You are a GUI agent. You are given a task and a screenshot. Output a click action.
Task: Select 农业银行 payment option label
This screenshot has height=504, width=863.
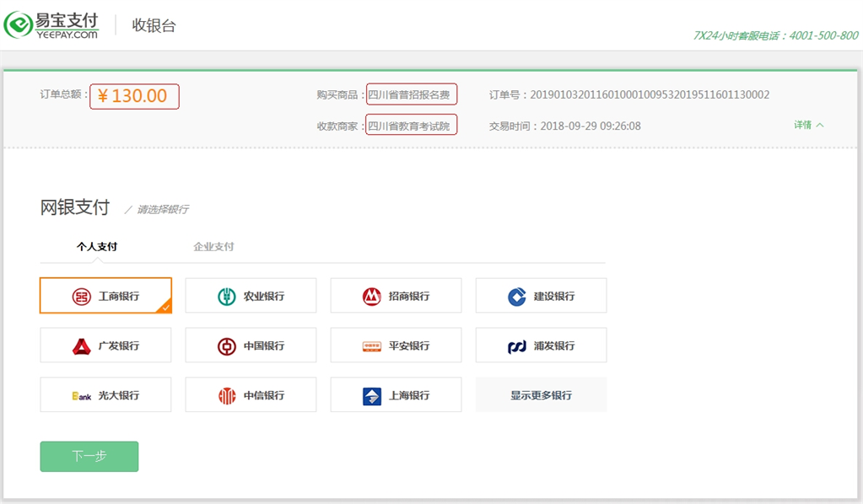(x=264, y=296)
